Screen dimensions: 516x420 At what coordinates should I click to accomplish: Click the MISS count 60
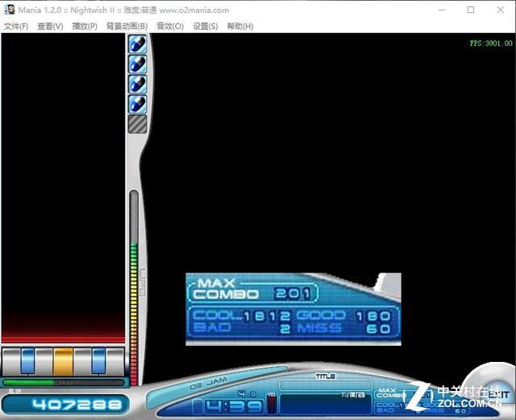[x=378, y=328]
